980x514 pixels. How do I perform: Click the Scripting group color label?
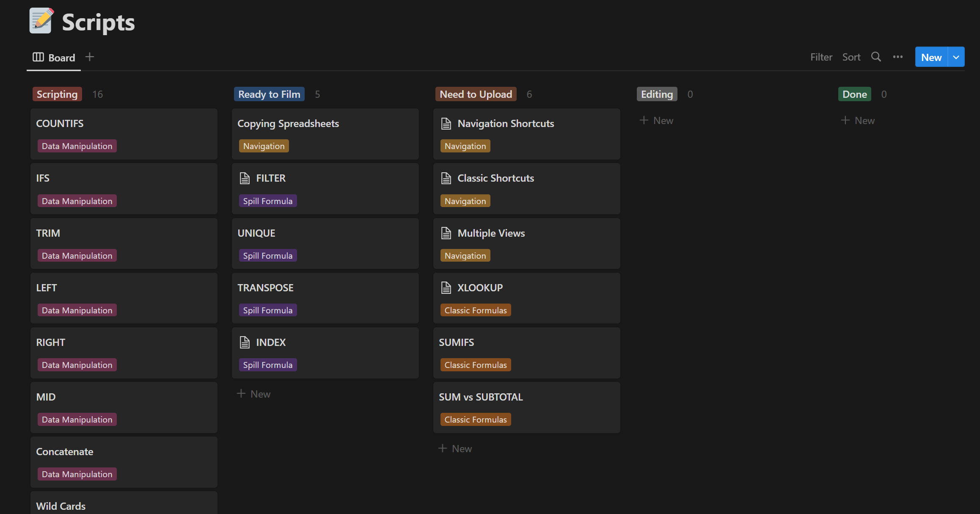point(57,94)
